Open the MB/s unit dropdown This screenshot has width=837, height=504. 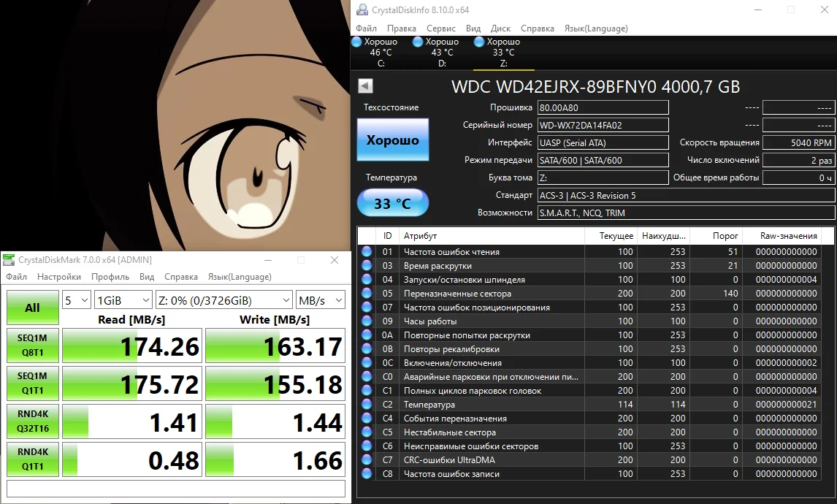click(321, 300)
